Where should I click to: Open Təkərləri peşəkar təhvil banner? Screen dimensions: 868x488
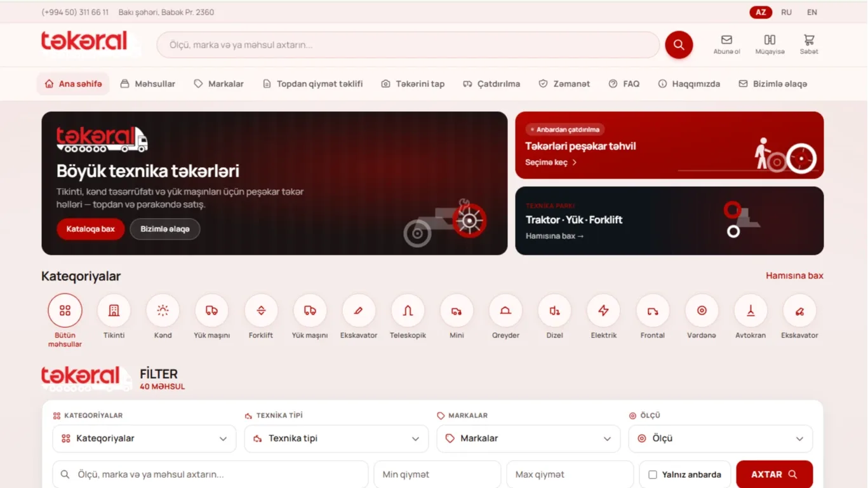coord(669,145)
